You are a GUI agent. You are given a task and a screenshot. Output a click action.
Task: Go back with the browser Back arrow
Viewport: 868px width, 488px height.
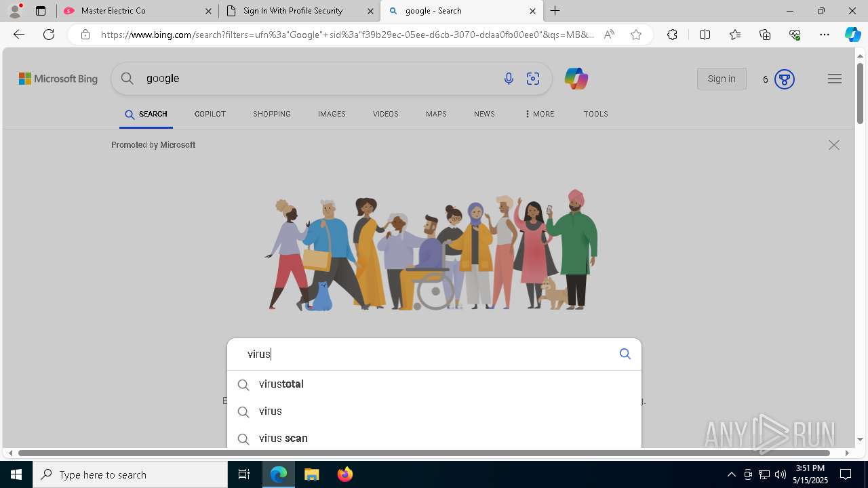(19, 35)
